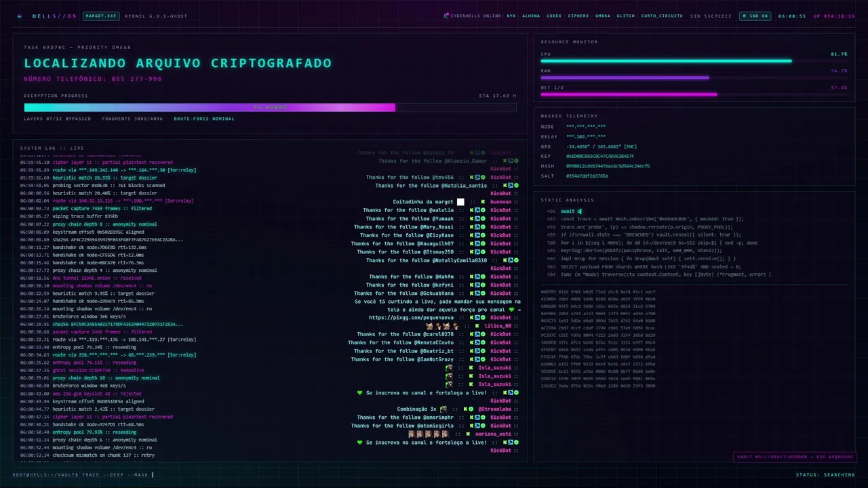Click moderator badge on @kefyni follow row
868x488 pixels.
(x=477, y=285)
